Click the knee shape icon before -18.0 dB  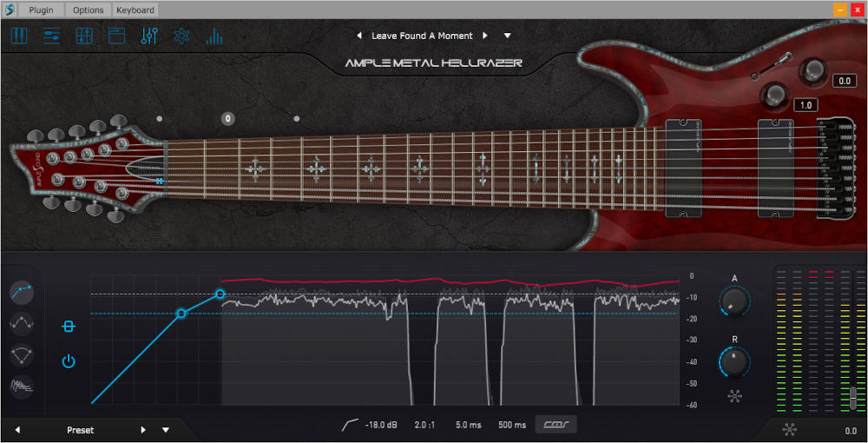[351, 425]
